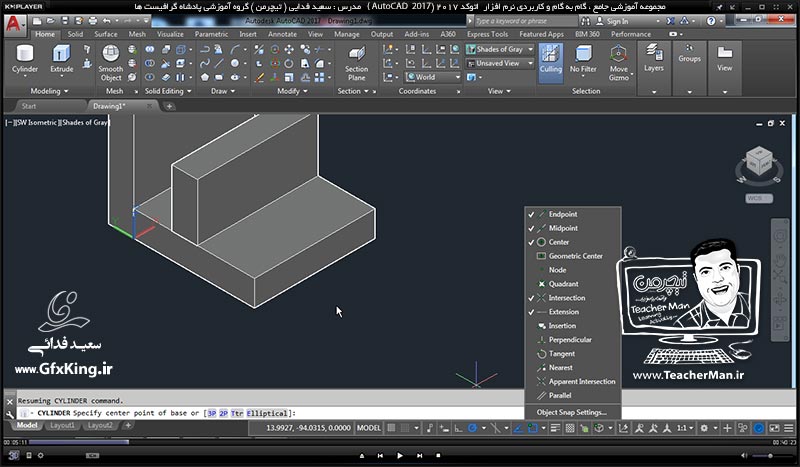The image size is (800, 467).
Task: Choose the 3P option in command line
Action: pyautogui.click(x=211, y=413)
